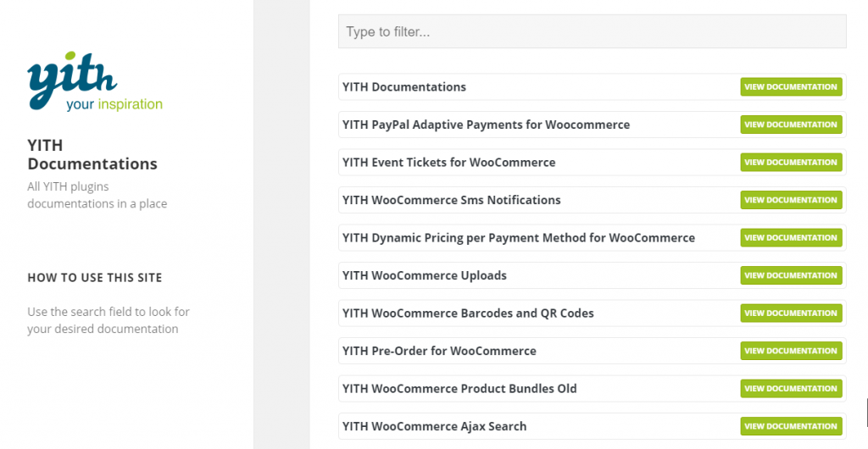View documentation for Dynamic Pricing per Payment Method
868x449 pixels.
pyautogui.click(x=791, y=238)
